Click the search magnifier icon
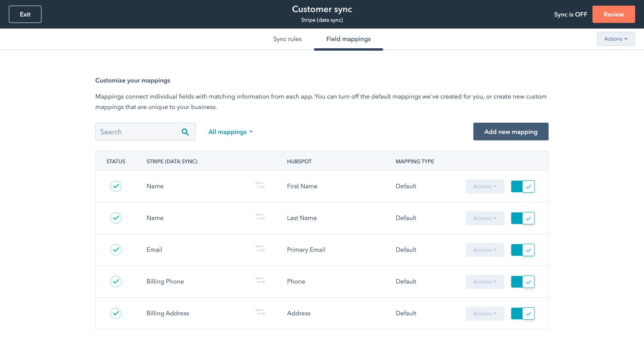The image size is (644, 362). pos(185,132)
